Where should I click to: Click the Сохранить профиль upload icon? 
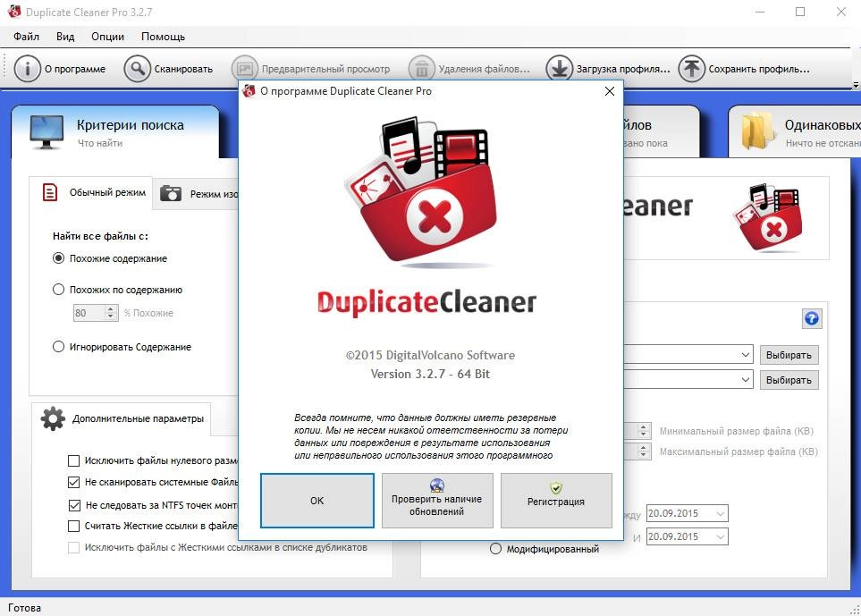[692, 69]
